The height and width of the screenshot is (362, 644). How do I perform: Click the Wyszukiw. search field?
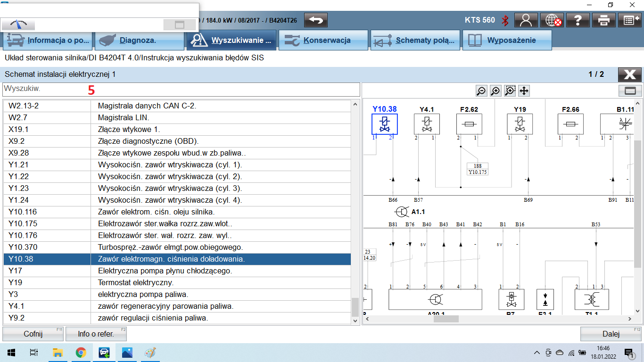[181, 89]
